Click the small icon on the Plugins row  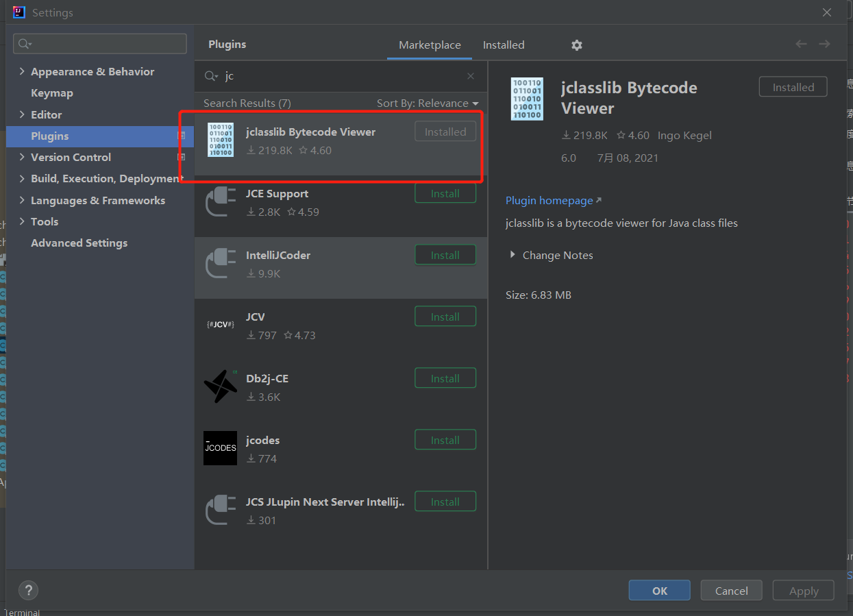coord(181,136)
